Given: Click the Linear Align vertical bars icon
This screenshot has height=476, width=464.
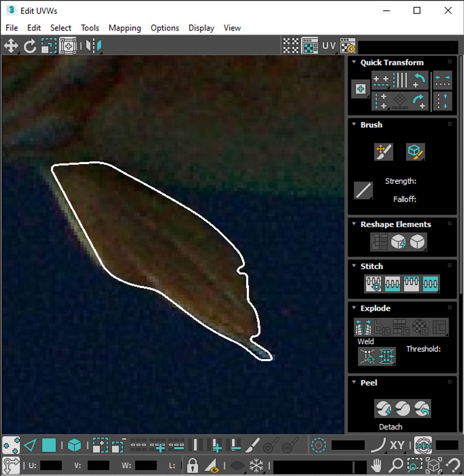Looking at the screenshot, I should coord(400,80).
